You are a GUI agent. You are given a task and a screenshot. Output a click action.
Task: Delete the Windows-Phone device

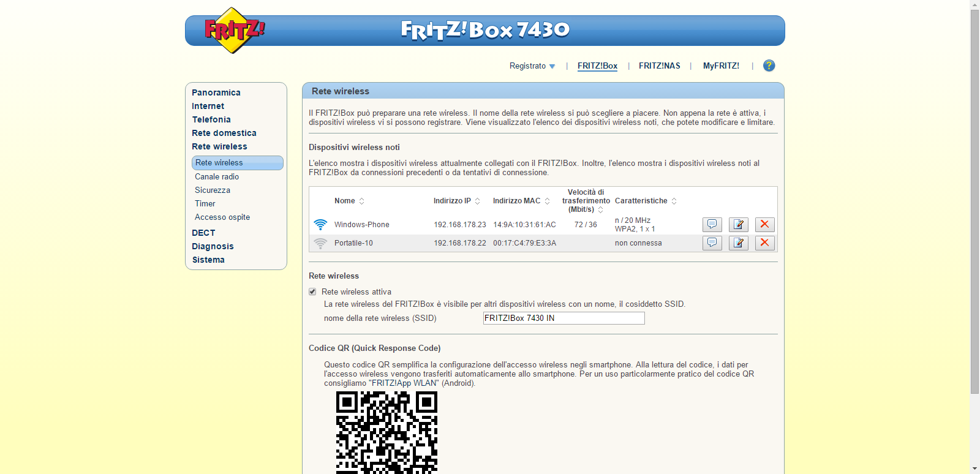point(765,225)
